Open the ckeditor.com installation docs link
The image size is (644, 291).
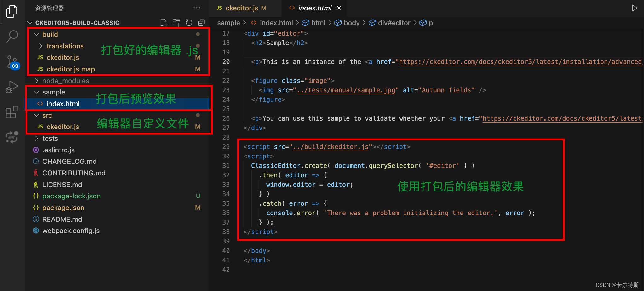(x=520, y=61)
